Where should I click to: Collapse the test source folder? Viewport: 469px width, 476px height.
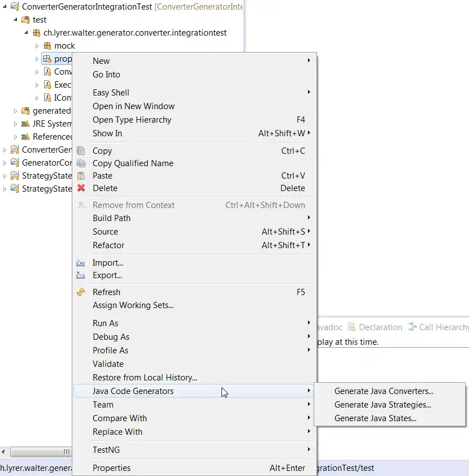click(15, 19)
